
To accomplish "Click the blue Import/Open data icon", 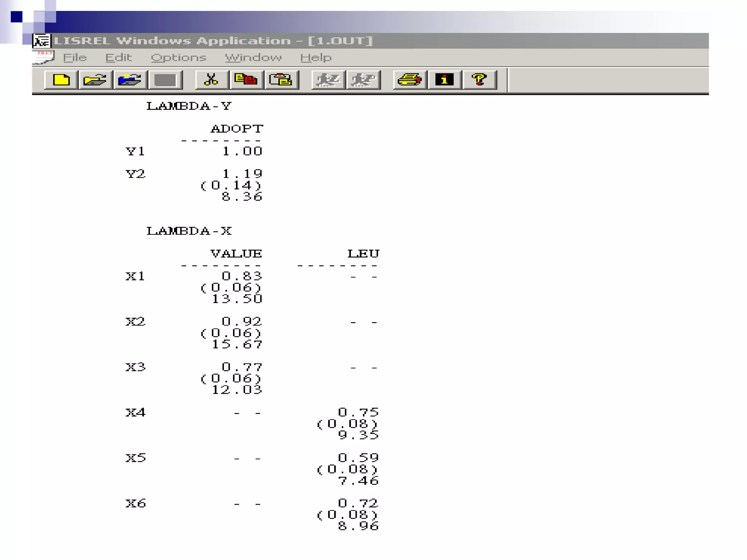I will pos(130,80).
